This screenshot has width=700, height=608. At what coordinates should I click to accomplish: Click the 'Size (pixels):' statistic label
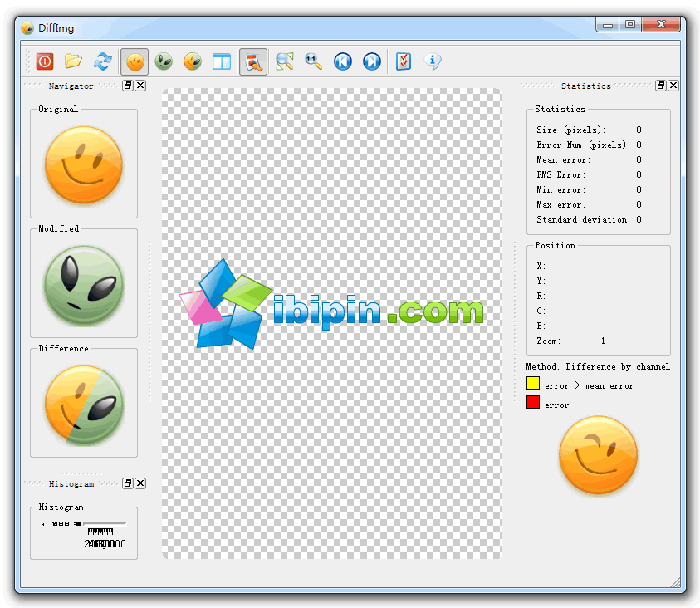point(571,130)
